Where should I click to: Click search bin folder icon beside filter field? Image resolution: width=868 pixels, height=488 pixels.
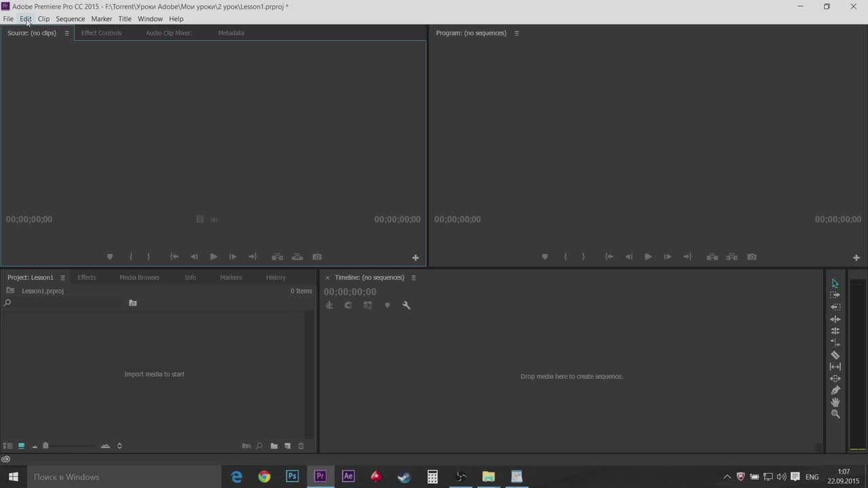133,303
